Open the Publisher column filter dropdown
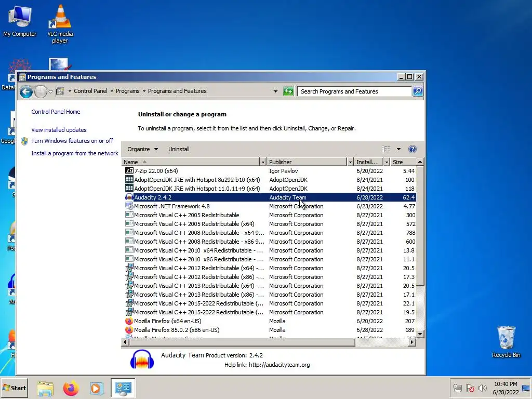 [x=350, y=162]
